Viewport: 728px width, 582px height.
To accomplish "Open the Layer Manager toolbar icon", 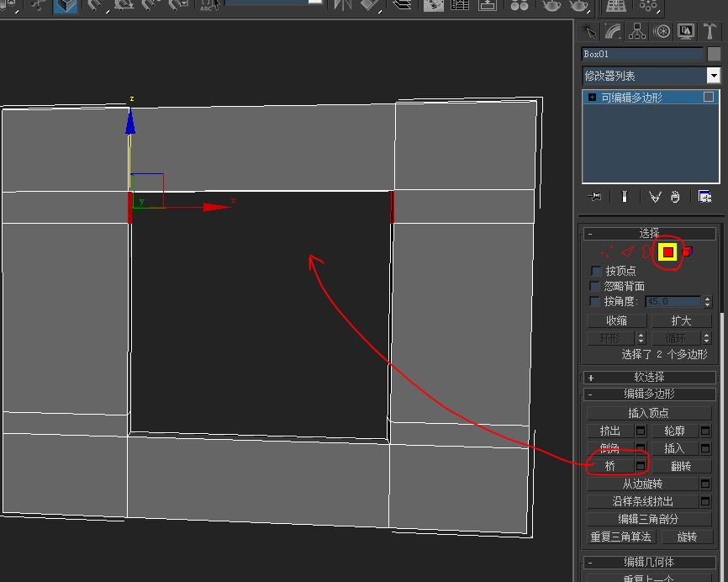I will click(x=402, y=6).
